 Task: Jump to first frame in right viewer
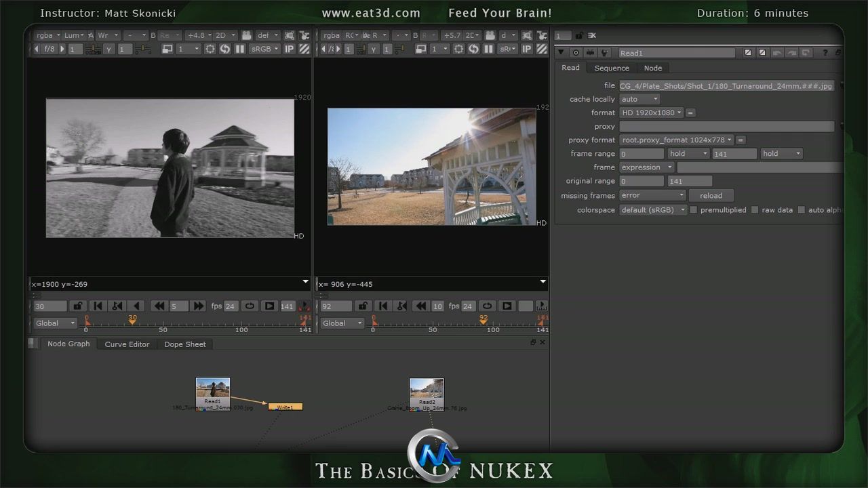click(383, 306)
